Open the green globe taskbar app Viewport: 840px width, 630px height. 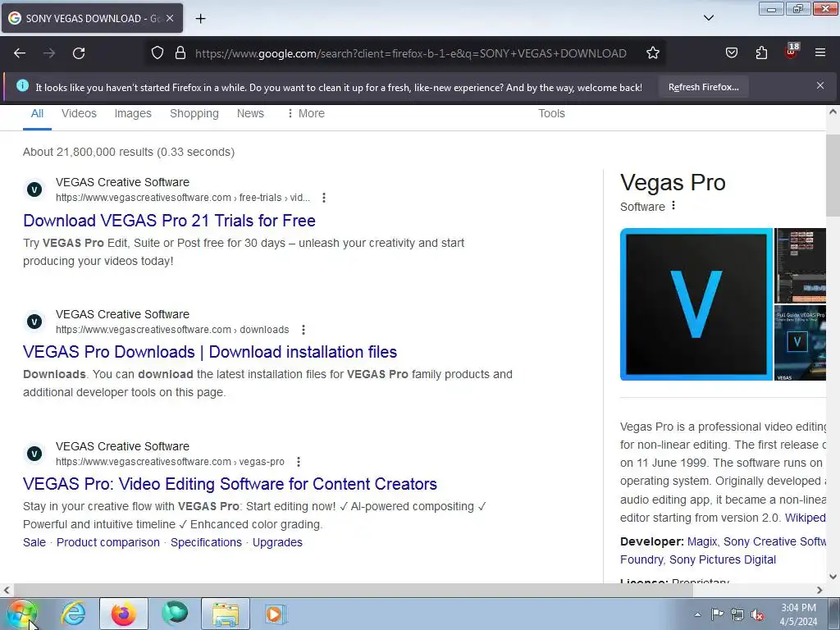pos(175,614)
